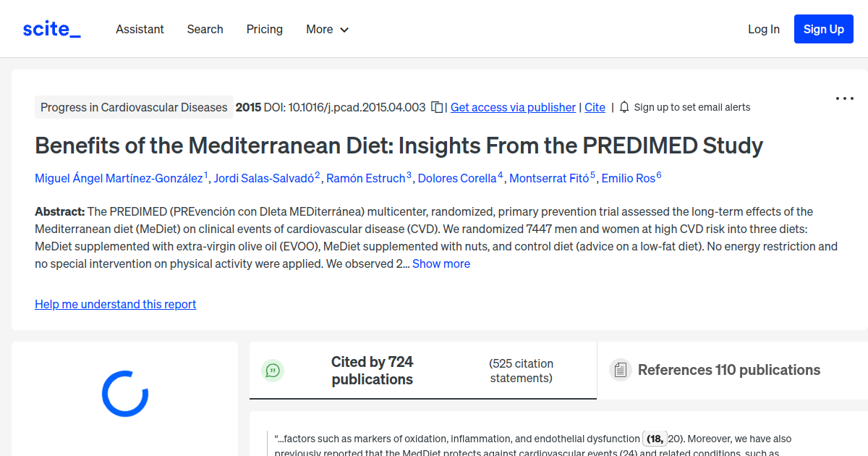Screen dimensions: 868x456
Task: Click citation marker (18 in the statement
Action: click(654, 439)
